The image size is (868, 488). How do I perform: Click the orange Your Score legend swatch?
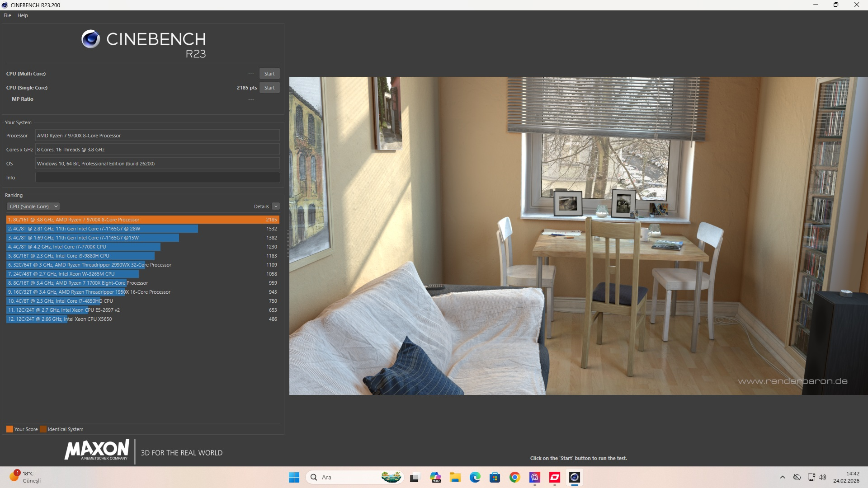point(9,429)
